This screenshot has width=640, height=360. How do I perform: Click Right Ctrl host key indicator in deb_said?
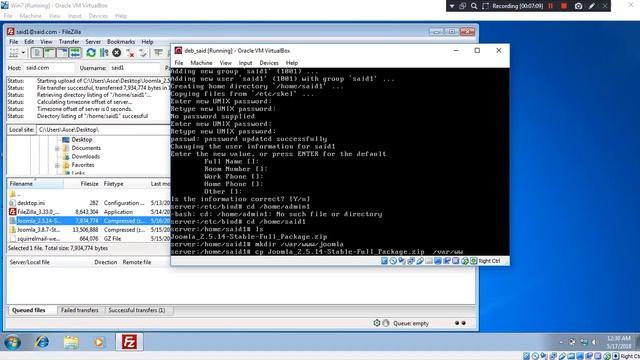(x=489, y=261)
